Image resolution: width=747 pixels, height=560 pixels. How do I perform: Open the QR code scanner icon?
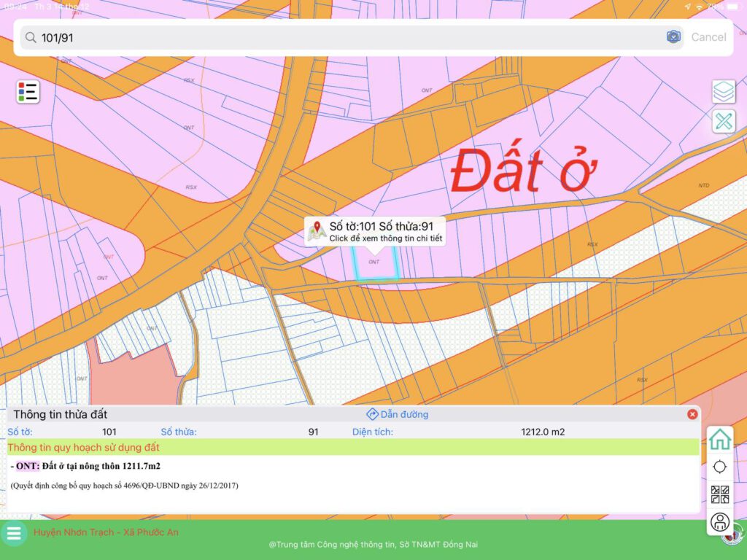[x=720, y=494]
